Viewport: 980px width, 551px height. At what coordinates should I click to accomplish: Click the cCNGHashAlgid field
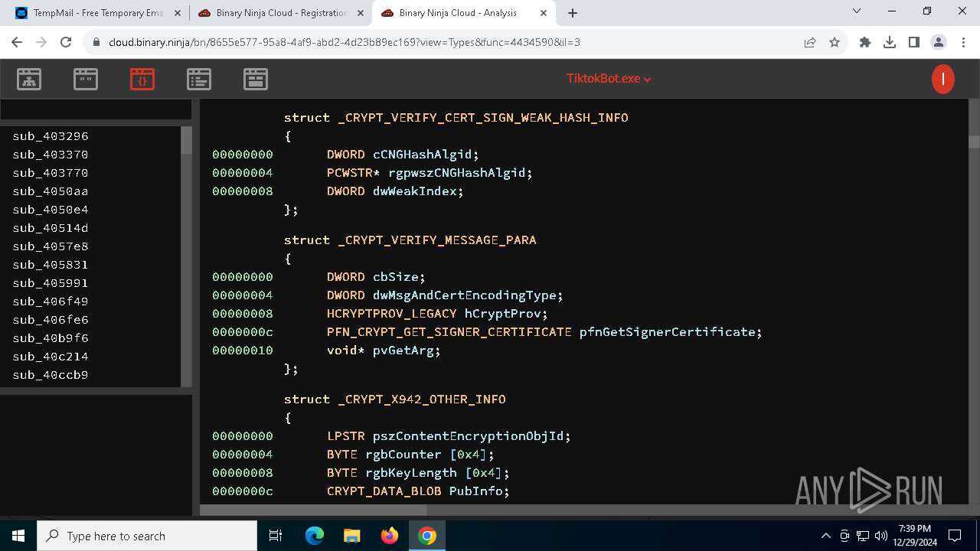(424, 155)
